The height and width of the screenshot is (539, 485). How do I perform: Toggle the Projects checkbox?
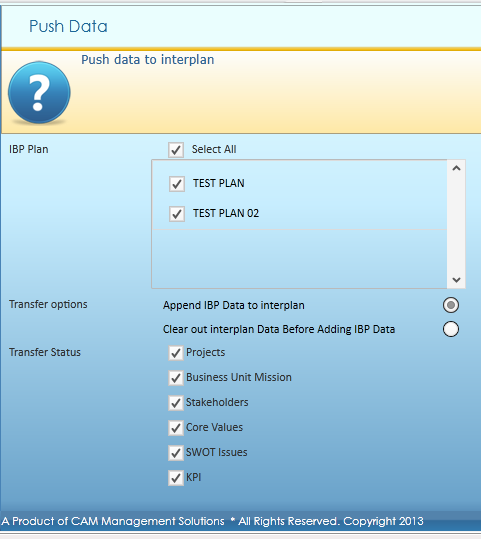pyautogui.click(x=176, y=353)
